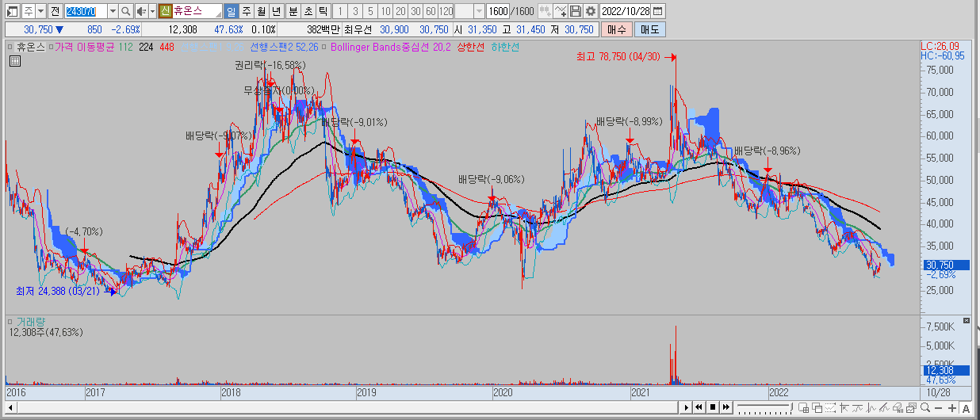Choose the 3 interval button
This screenshot has height=420, width=980.
[x=355, y=11]
